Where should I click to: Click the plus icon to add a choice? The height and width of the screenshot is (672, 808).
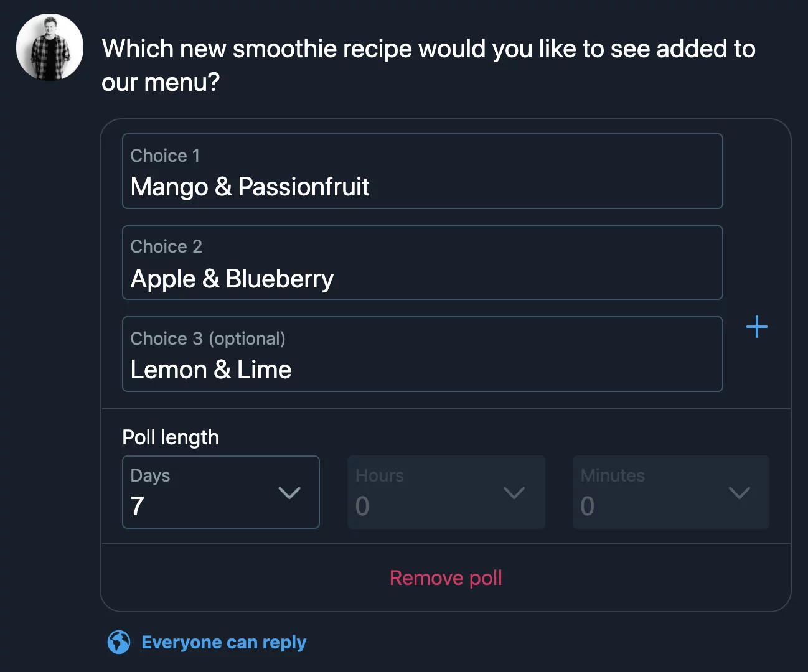(756, 327)
